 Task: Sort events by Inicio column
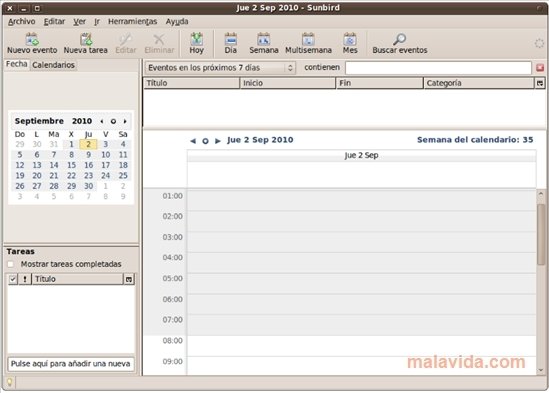click(288, 83)
